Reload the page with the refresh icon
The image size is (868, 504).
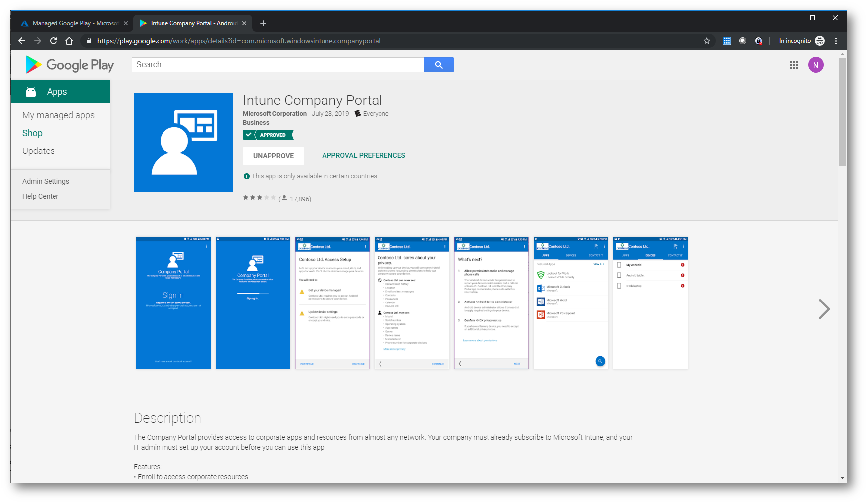point(54,41)
